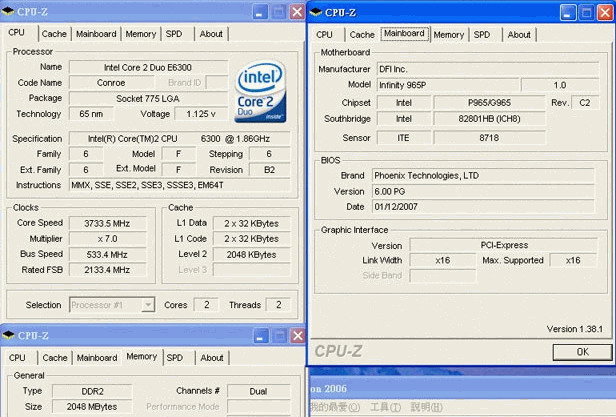The height and width of the screenshot is (417, 616).
Task: Open Cache tab in bottom-left CPU-Z window
Action: pos(55,358)
